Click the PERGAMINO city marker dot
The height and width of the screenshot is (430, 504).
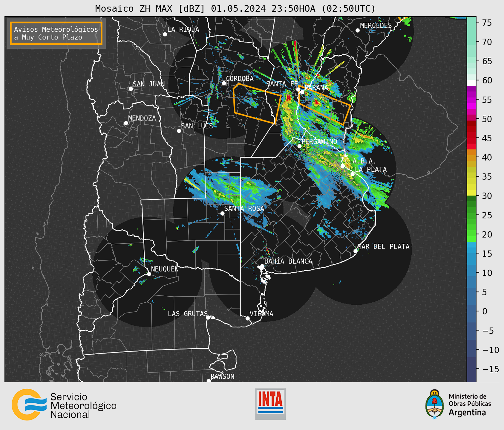tap(299, 146)
